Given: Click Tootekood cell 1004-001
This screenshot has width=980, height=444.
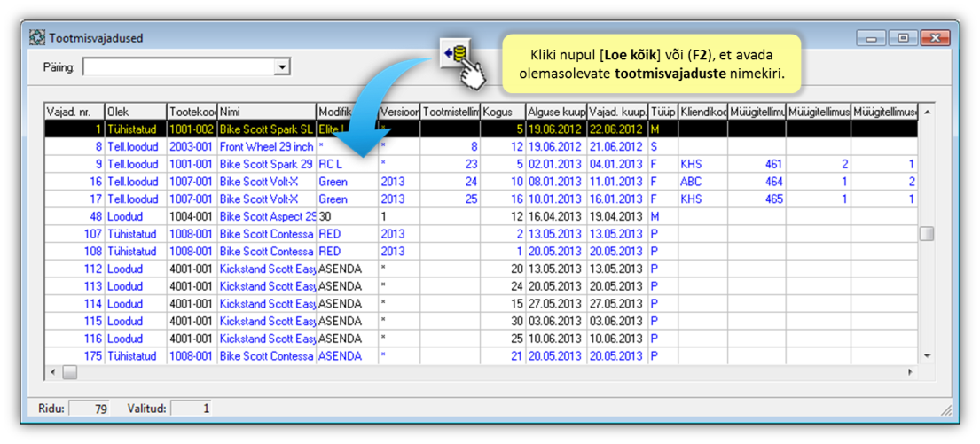Looking at the screenshot, I should (x=192, y=217).
